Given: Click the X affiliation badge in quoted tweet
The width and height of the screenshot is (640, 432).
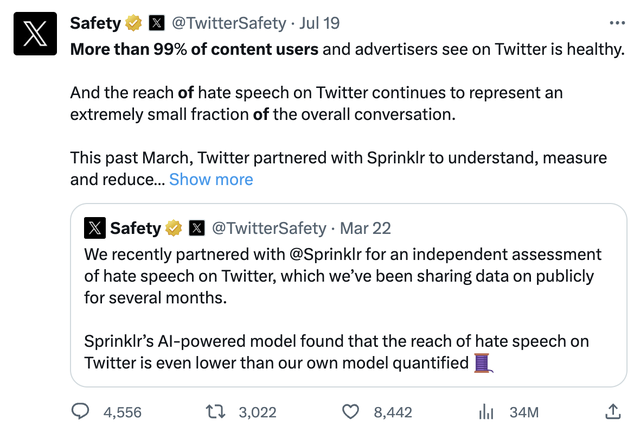Looking at the screenshot, I should point(197,228).
